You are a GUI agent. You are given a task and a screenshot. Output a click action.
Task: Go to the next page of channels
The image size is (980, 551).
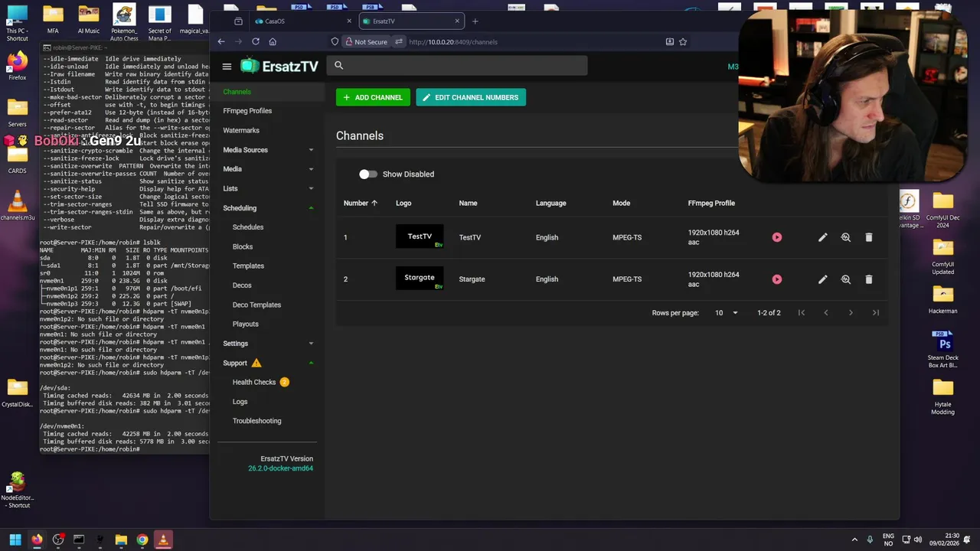[x=851, y=312]
